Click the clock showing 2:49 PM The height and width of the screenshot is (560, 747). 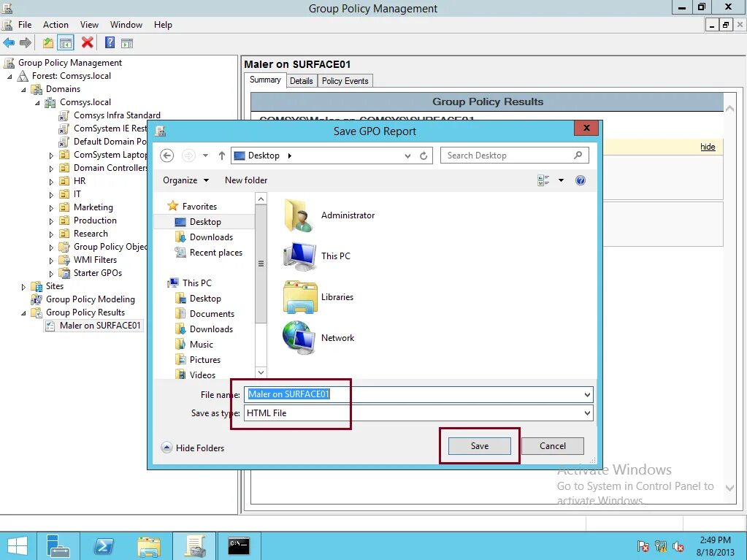pos(715,540)
